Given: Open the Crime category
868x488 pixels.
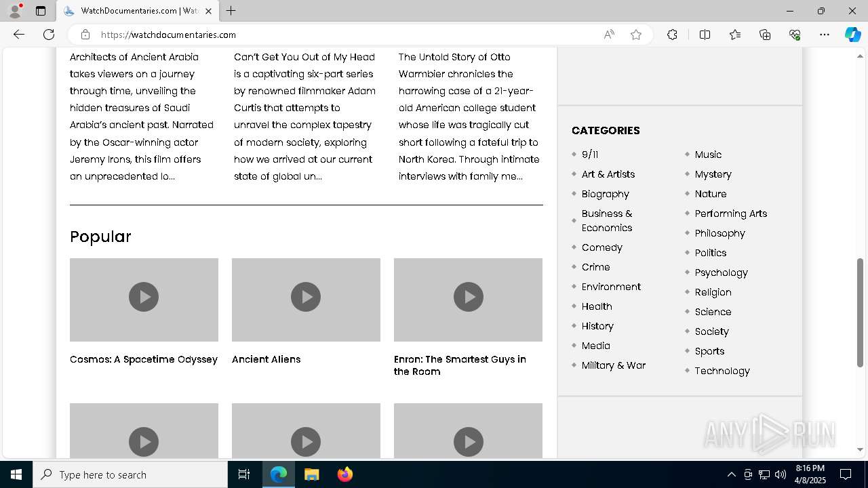Looking at the screenshot, I should point(596,267).
